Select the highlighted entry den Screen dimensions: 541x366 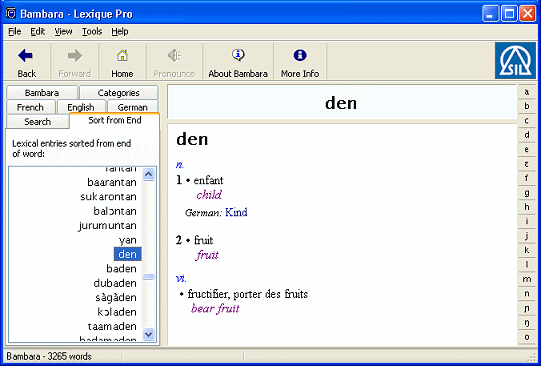point(127,254)
